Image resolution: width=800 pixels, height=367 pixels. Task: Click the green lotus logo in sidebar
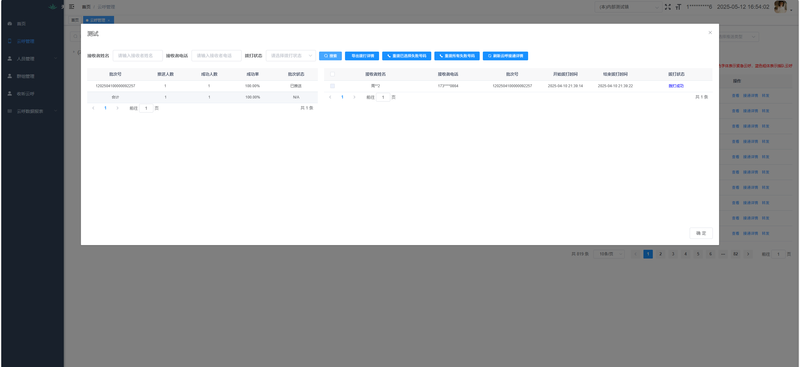coord(53,7)
